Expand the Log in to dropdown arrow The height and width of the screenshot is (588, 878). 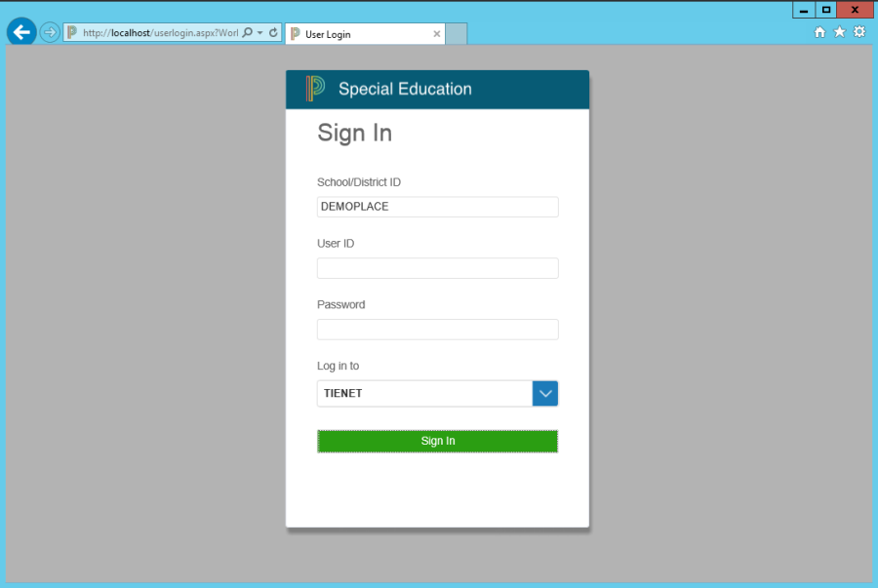point(545,393)
